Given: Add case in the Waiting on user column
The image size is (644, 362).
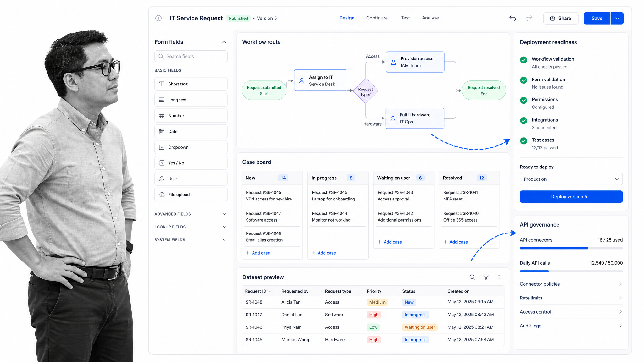Looking at the screenshot, I should pyautogui.click(x=390, y=242).
